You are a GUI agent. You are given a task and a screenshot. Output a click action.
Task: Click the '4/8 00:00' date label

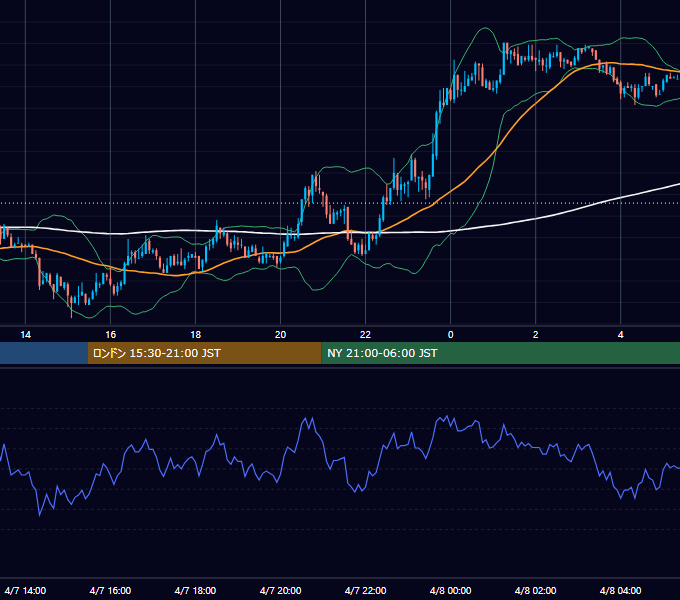coord(451,591)
